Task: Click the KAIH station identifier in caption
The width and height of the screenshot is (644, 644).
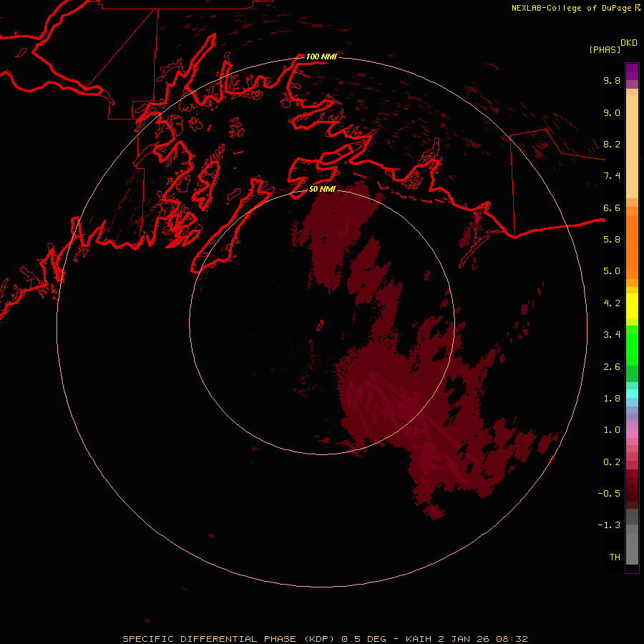Action: pos(419,639)
